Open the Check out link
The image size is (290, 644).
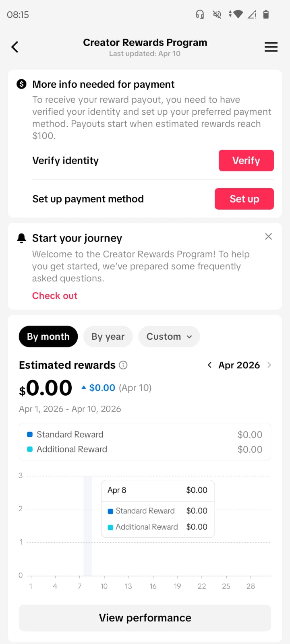pos(55,296)
